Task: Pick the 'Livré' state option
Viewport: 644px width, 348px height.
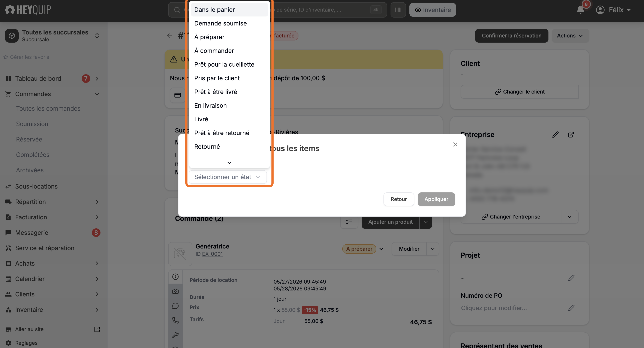Action: pos(229,119)
